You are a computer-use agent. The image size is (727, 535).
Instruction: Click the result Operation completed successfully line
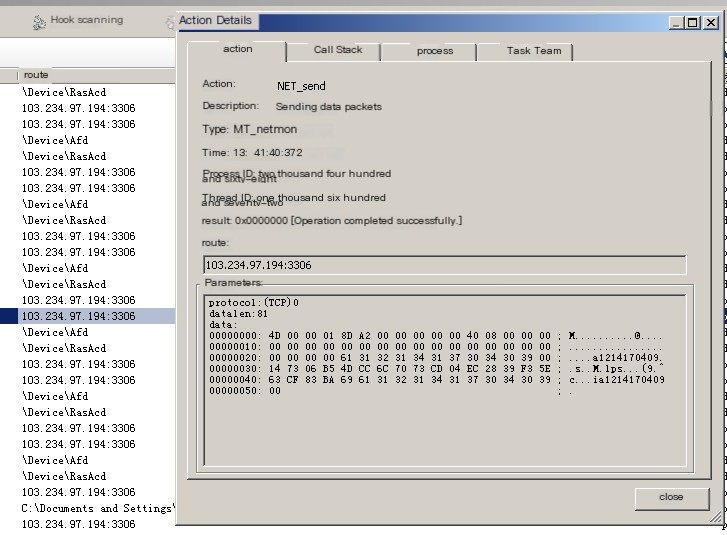(x=332, y=221)
